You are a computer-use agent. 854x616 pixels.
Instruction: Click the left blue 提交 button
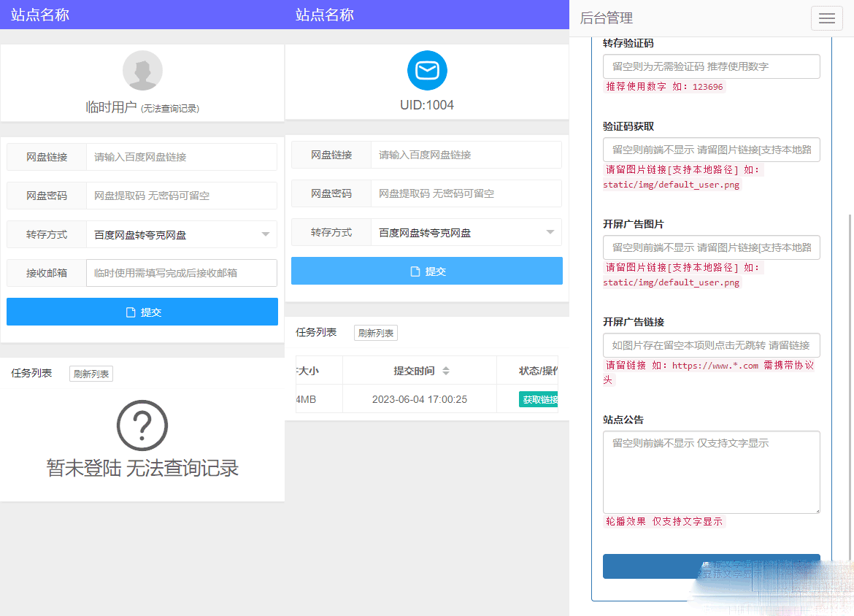pyautogui.click(x=142, y=312)
